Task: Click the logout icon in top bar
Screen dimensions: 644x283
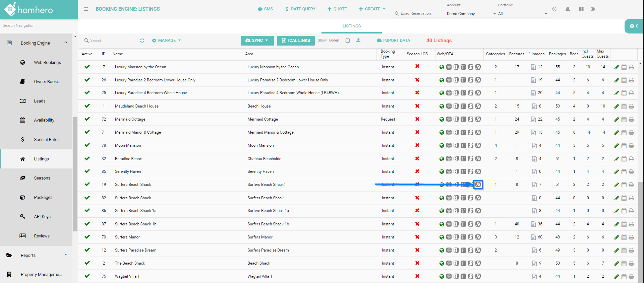Action: (593, 9)
